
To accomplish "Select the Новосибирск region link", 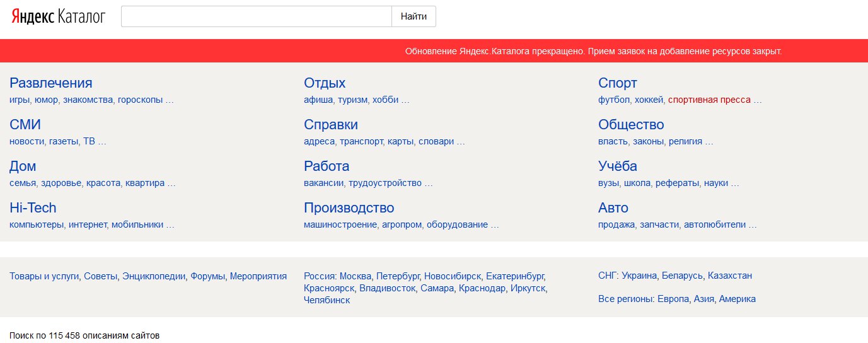I will coord(453,276).
